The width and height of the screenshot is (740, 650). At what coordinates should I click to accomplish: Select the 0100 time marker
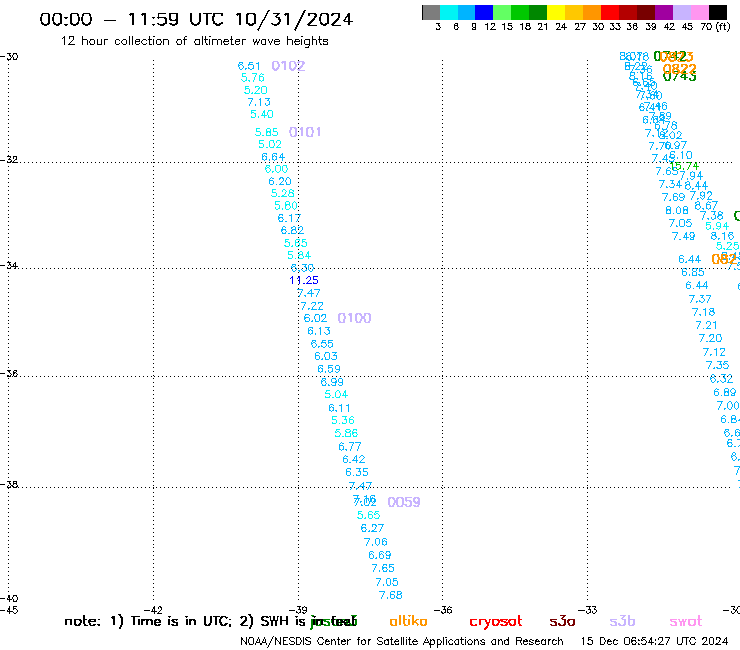pyautogui.click(x=354, y=318)
